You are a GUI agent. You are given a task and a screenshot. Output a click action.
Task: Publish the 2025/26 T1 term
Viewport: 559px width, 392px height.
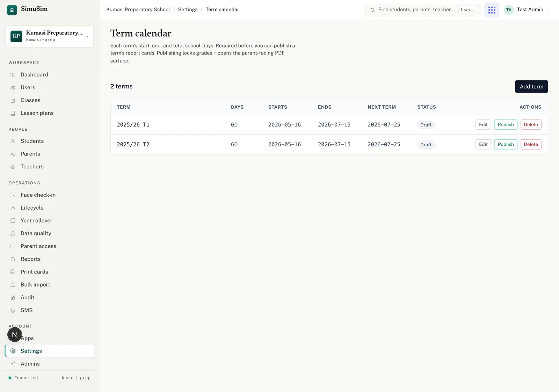click(x=506, y=125)
